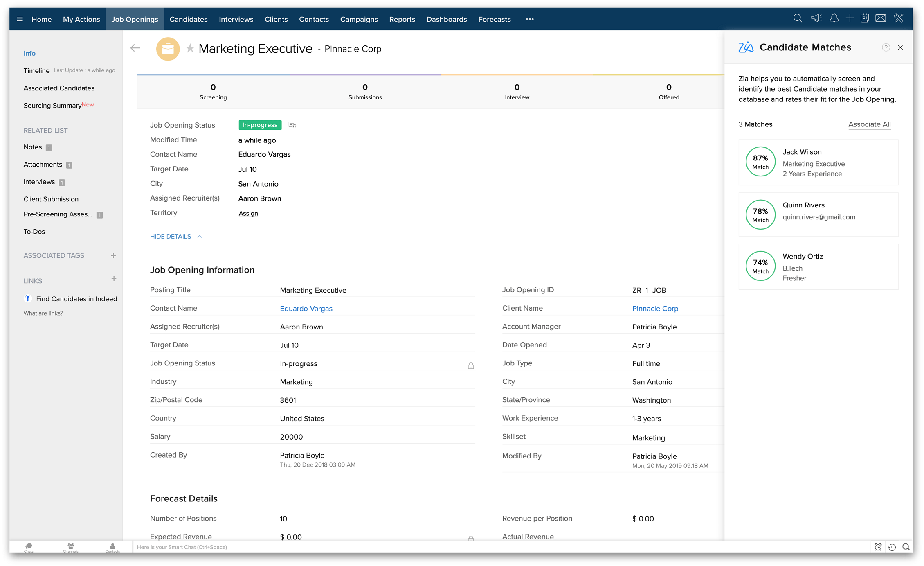
Task: Open Wendy Ortiz match card
Action: point(818,267)
